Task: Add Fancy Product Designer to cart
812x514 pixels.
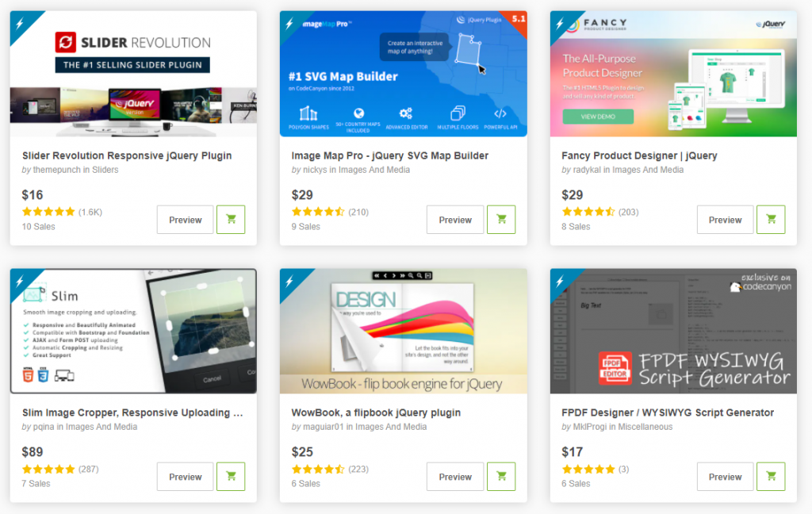Action: tap(771, 220)
